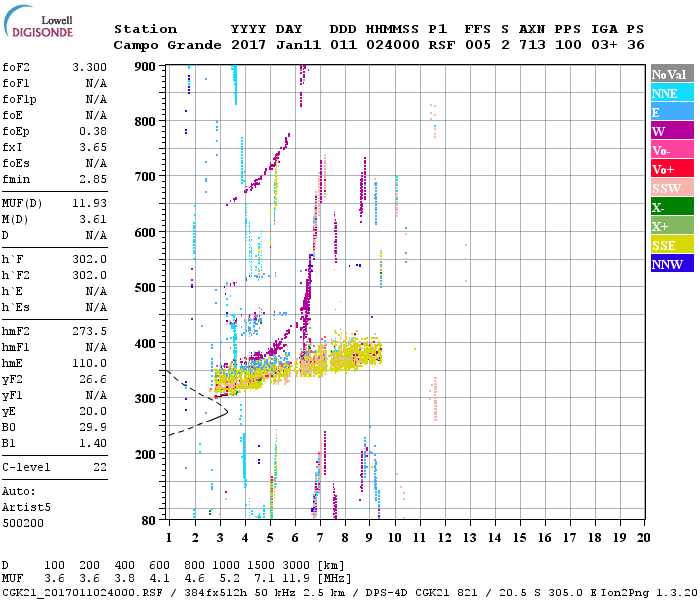Select the yE value 20.0
Screen dimensions: 700x600
pyautogui.click(x=93, y=412)
